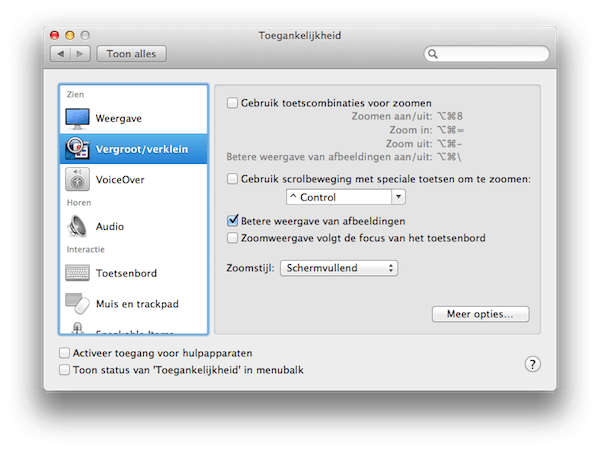Click the Control combo box arrow
Screen dimensions: 600x451
398,197
